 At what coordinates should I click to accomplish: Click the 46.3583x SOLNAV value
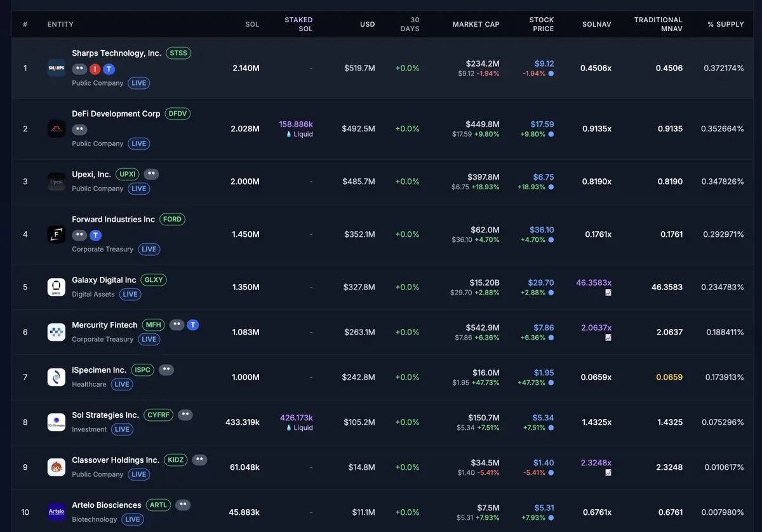coord(594,283)
